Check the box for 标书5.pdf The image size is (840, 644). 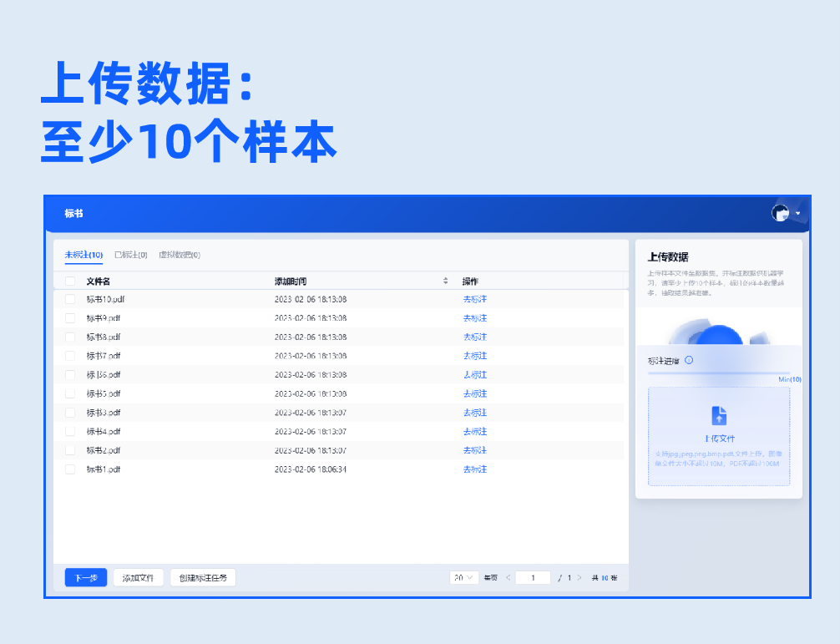tap(70, 393)
